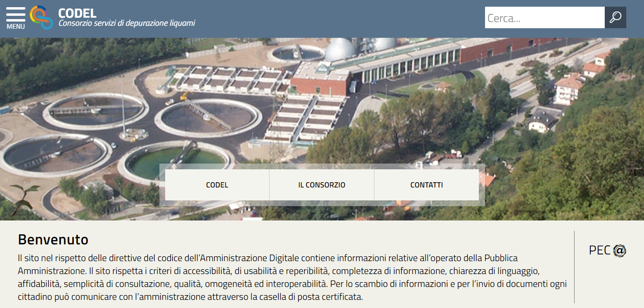The height and width of the screenshot is (308, 644).
Task: Click the CODEL site title
Action: [x=77, y=13]
